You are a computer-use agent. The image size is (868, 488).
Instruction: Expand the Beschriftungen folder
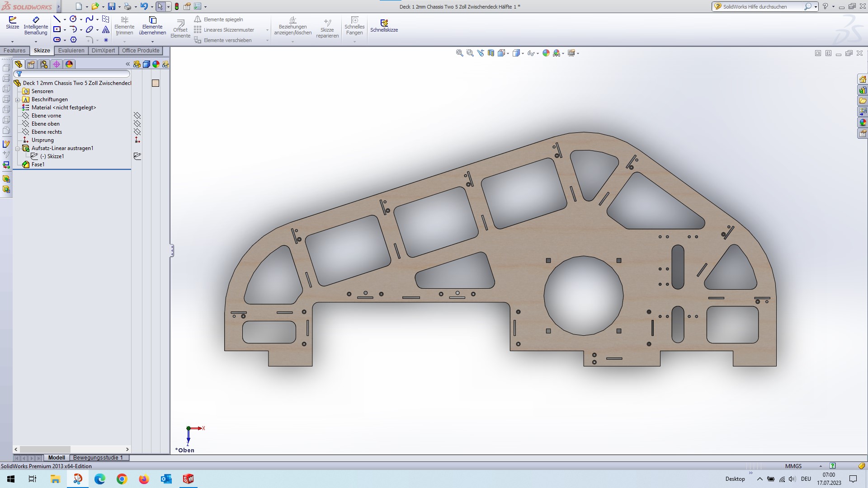[x=18, y=99]
